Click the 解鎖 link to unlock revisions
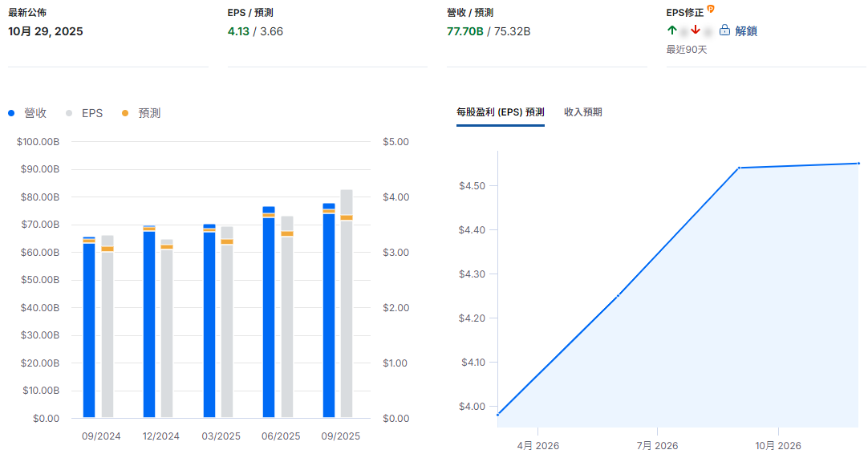Viewport: 868px width, 458px height. coord(746,30)
